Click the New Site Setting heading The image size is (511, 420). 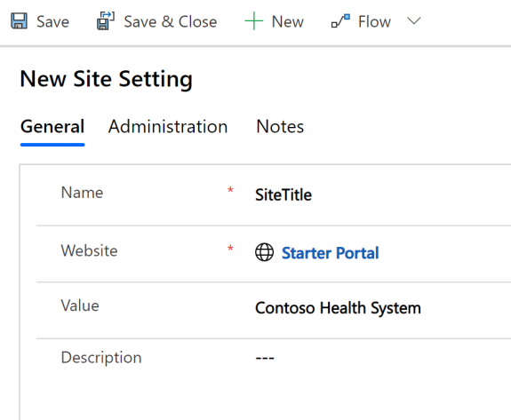tap(107, 79)
